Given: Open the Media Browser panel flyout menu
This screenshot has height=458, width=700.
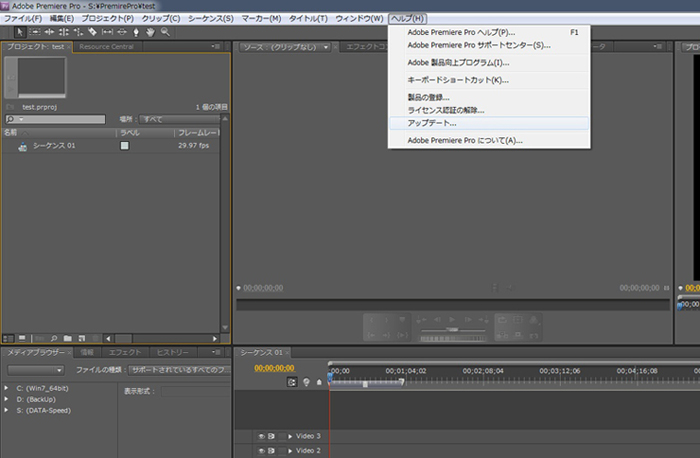Looking at the screenshot, I should click(x=216, y=352).
